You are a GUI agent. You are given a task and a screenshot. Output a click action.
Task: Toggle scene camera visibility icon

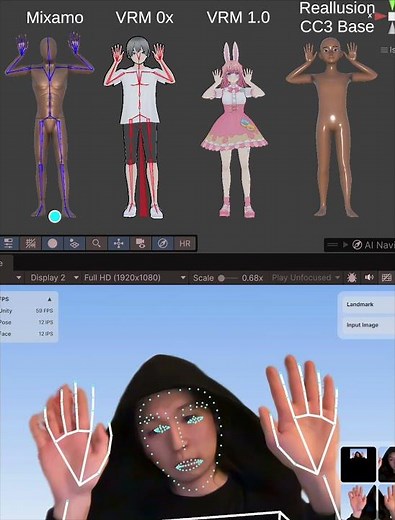pos(140,243)
